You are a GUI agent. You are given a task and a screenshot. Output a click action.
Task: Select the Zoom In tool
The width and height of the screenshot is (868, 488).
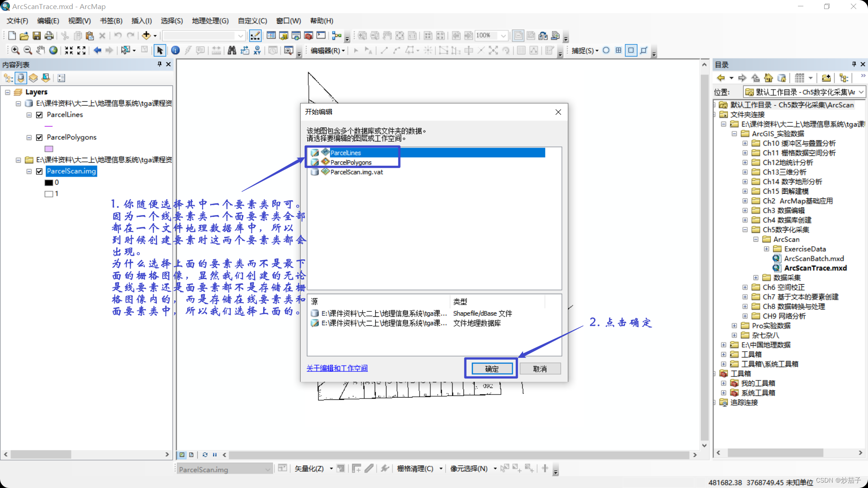click(x=15, y=50)
